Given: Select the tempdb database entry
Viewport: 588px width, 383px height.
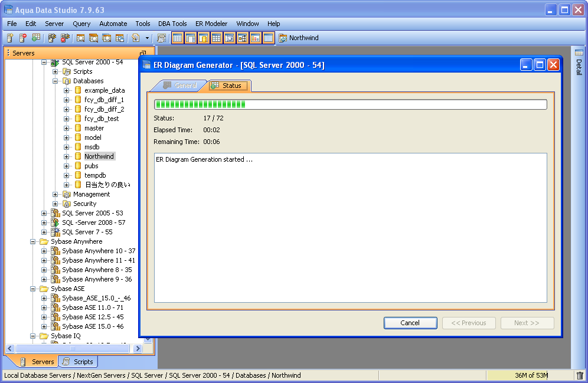Looking at the screenshot, I should pyautogui.click(x=95, y=175).
